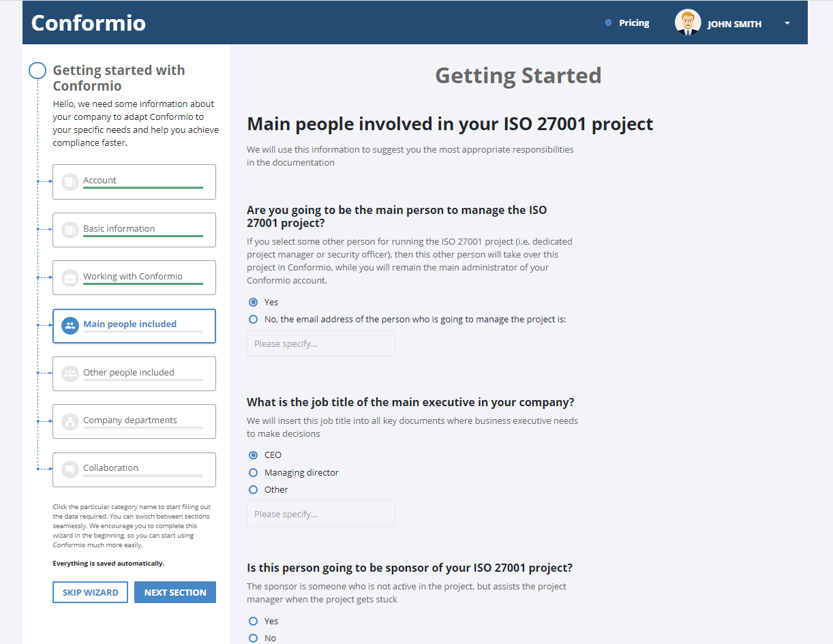Select No for project sponsor question
Image resolution: width=833 pixels, height=644 pixels.
254,638
